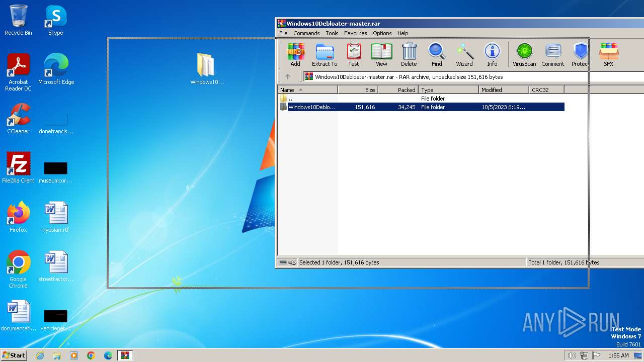Open Internet Explorer from taskbar
The height and width of the screenshot is (362, 644).
(40, 355)
